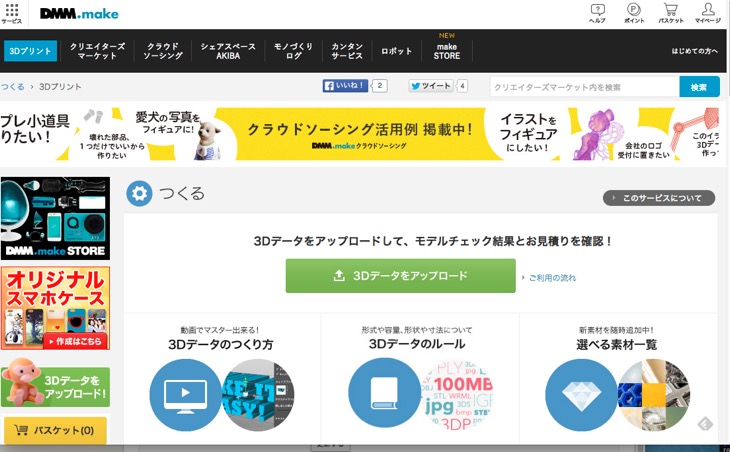Click the help icon in header
Image resolution: width=730 pixels, height=452 pixels.
tap(597, 12)
